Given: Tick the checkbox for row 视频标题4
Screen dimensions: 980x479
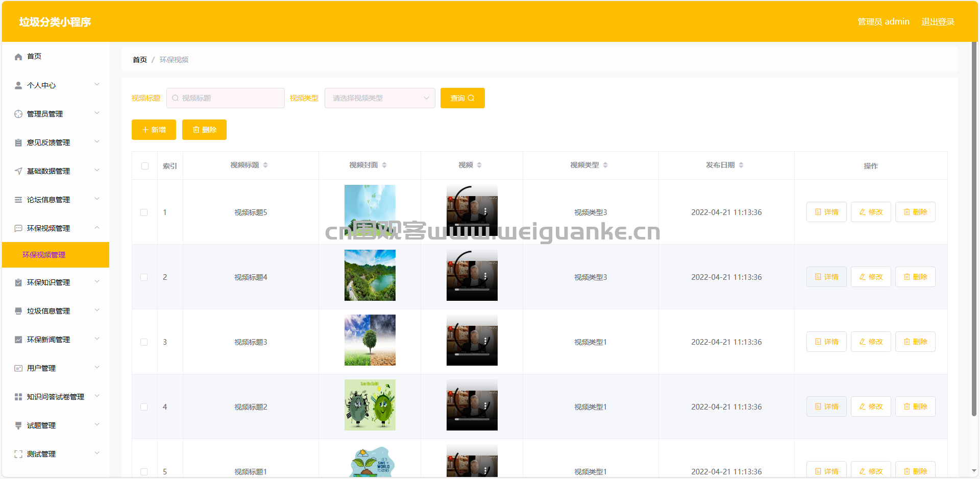Looking at the screenshot, I should (144, 277).
